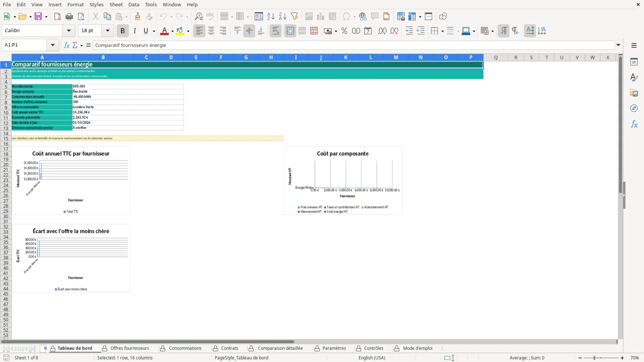Open font size dropdown
Image resolution: width=644 pixels, height=362 pixels.
click(x=107, y=31)
